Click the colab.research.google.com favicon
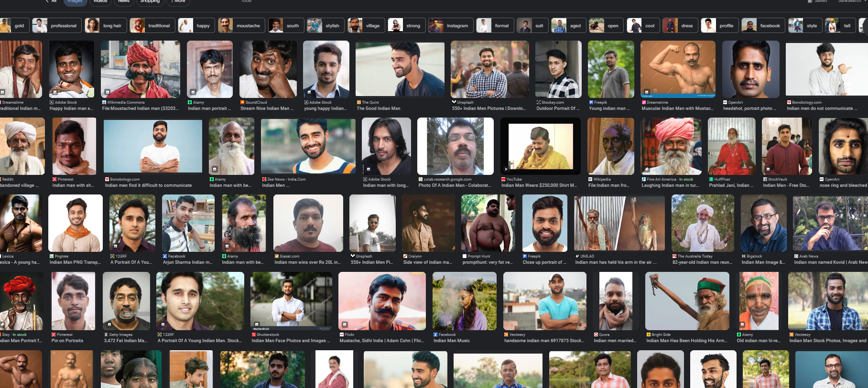The height and width of the screenshot is (388, 868). coord(421,179)
